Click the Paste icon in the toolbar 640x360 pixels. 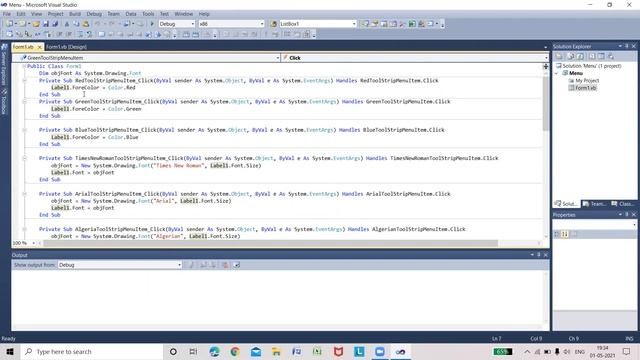pyautogui.click(x=86, y=24)
